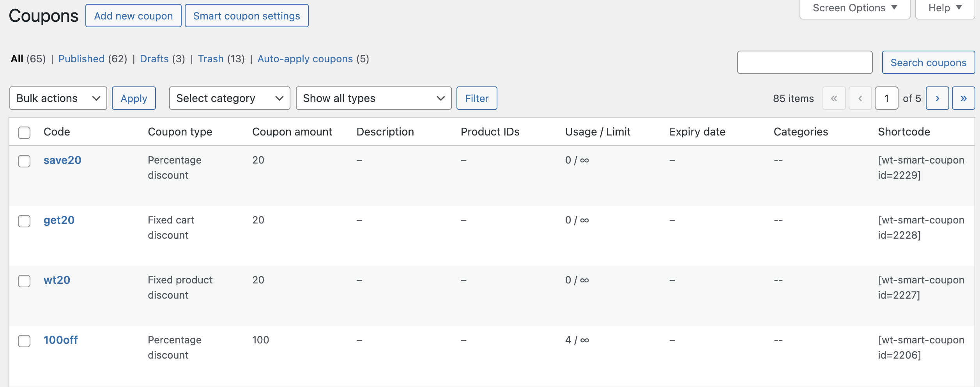Open the get20 coupon
The image size is (980, 387).
point(59,220)
